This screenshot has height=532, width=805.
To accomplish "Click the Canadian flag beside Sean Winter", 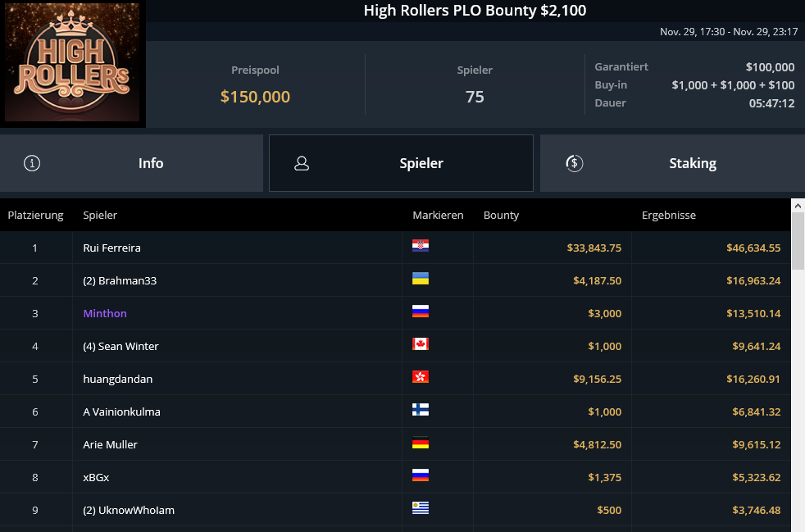I will (421, 344).
